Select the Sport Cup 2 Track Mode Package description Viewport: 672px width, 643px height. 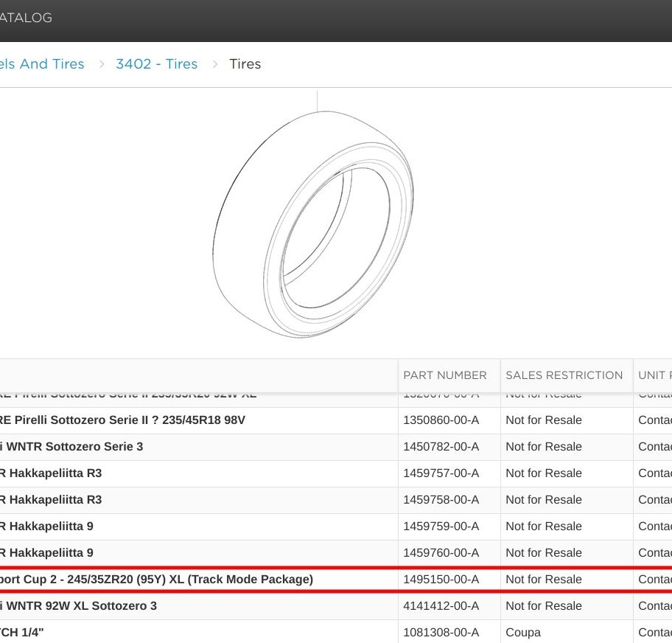pyautogui.click(x=156, y=580)
